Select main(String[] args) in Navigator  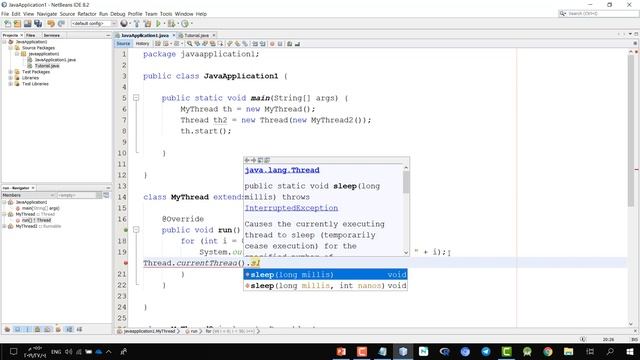(40, 208)
